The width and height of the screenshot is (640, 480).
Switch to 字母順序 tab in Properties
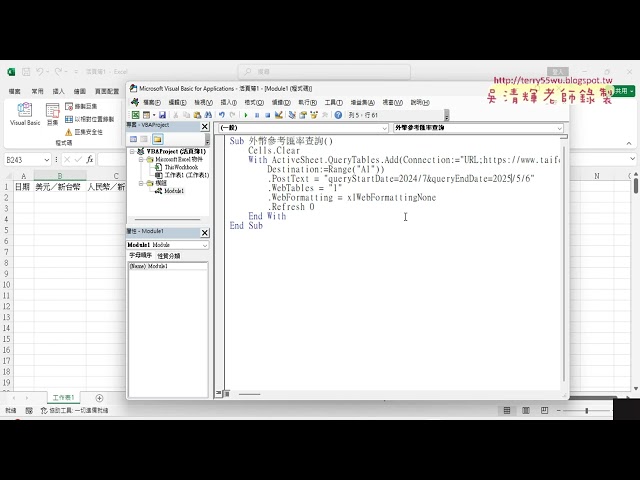140,256
